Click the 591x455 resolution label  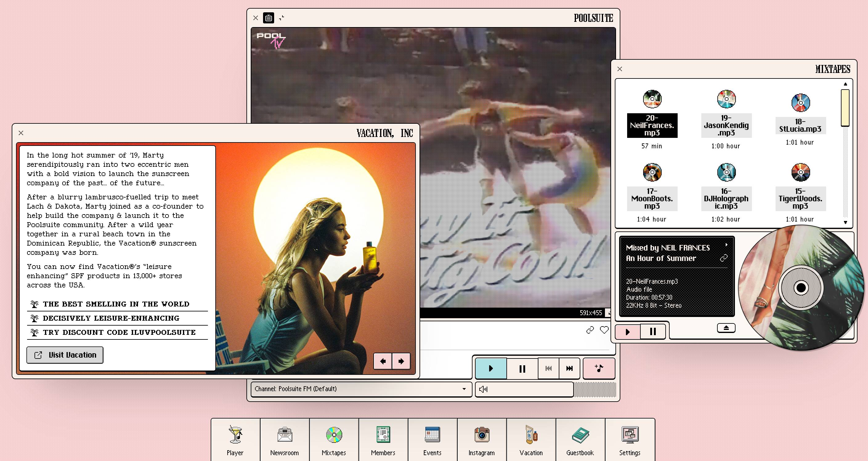pos(591,313)
